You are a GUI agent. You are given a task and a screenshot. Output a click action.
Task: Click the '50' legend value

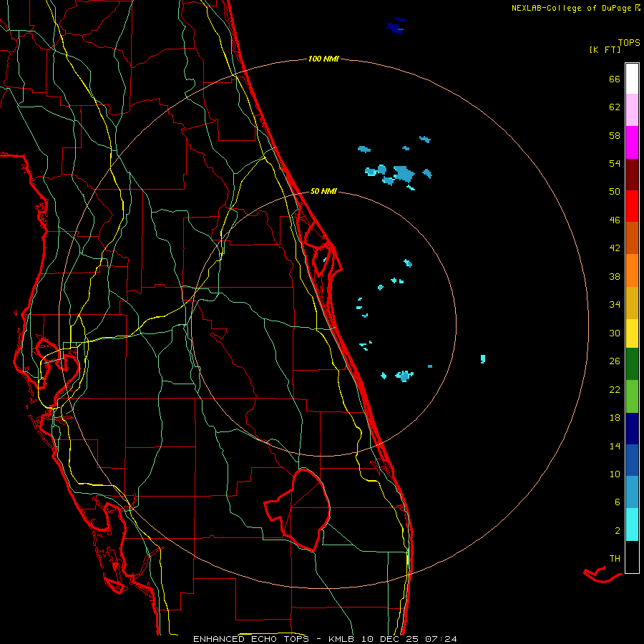(615, 192)
